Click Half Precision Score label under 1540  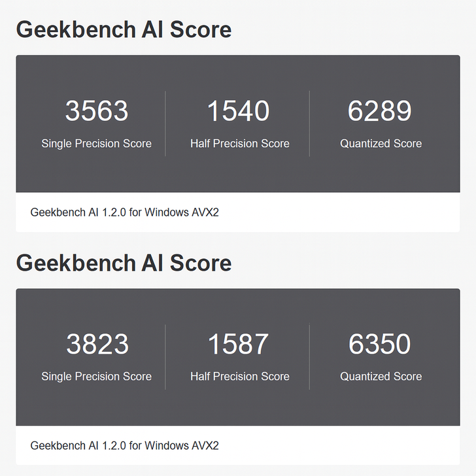(x=240, y=144)
